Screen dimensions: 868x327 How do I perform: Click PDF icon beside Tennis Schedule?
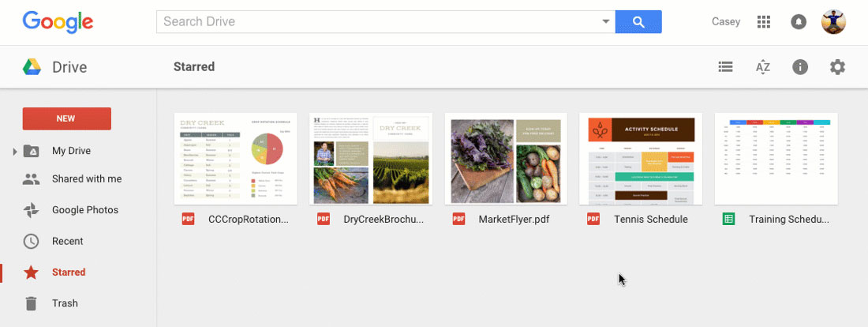[x=593, y=219]
